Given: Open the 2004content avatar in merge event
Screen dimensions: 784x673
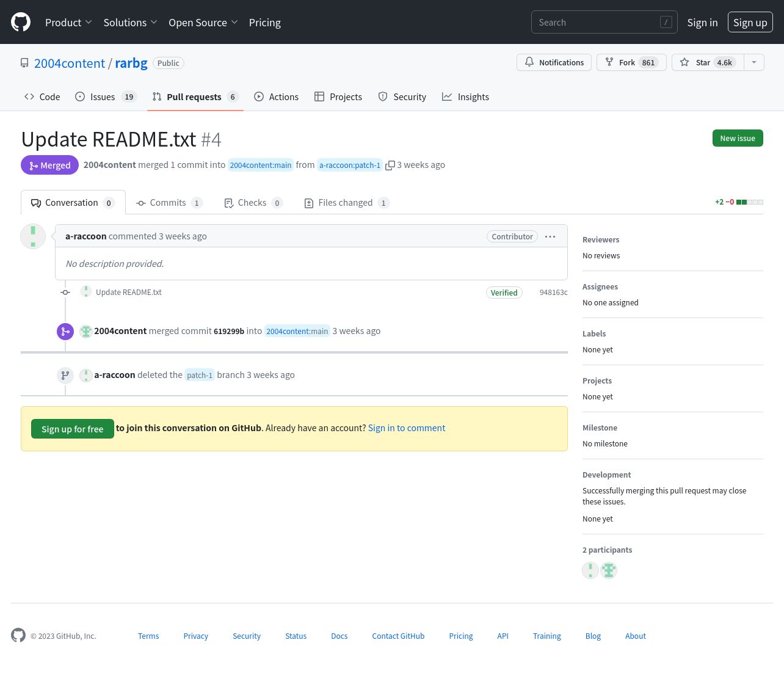Looking at the screenshot, I should (86, 331).
